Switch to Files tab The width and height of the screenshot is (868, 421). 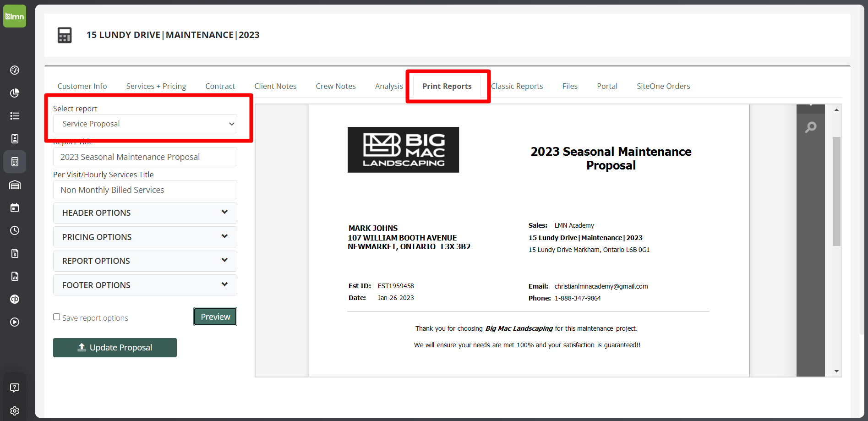point(570,86)
